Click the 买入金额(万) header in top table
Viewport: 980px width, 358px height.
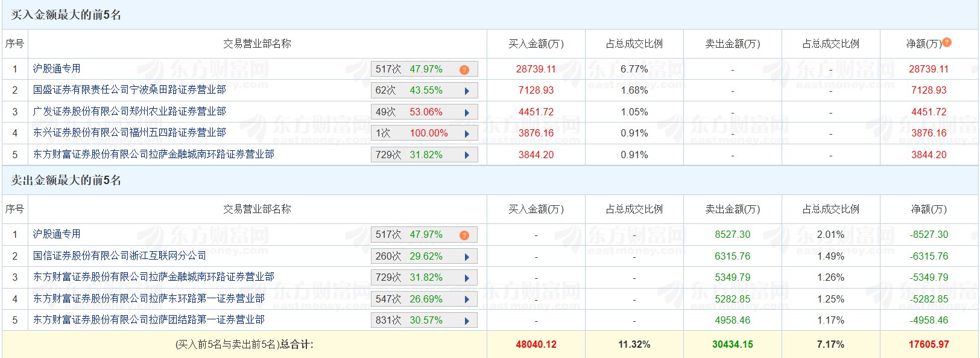click(536, 44)
